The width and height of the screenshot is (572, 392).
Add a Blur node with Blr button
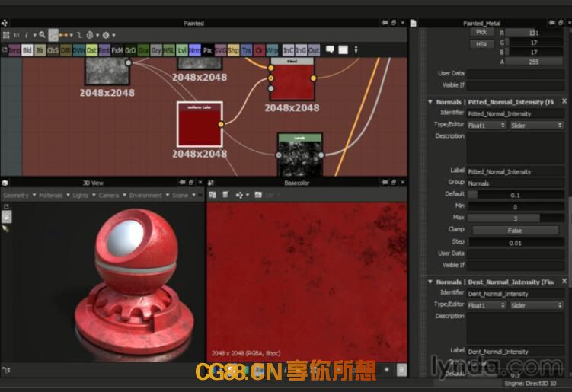click(x=40, y=50)
